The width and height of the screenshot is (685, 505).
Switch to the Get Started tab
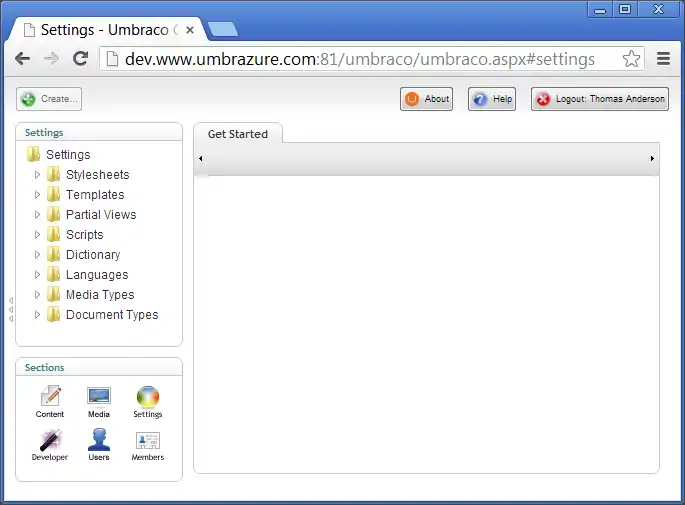pos(238,134)
